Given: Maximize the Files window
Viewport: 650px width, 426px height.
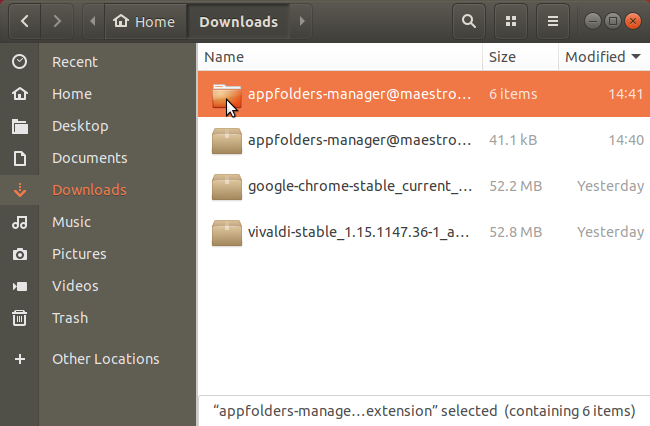Looking at the screenshot, I should tap(613, 21).
